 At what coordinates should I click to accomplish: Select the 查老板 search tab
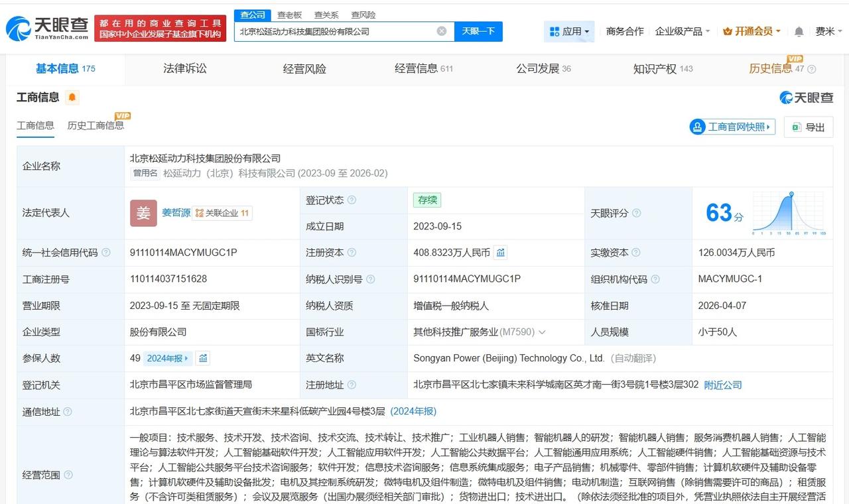pos(289,15)
